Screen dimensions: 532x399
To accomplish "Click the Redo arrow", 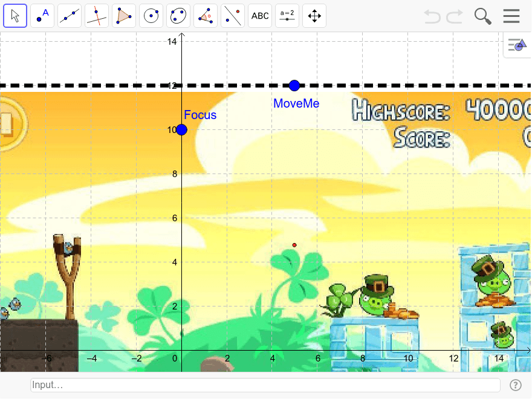I will [x=455, y=16].
